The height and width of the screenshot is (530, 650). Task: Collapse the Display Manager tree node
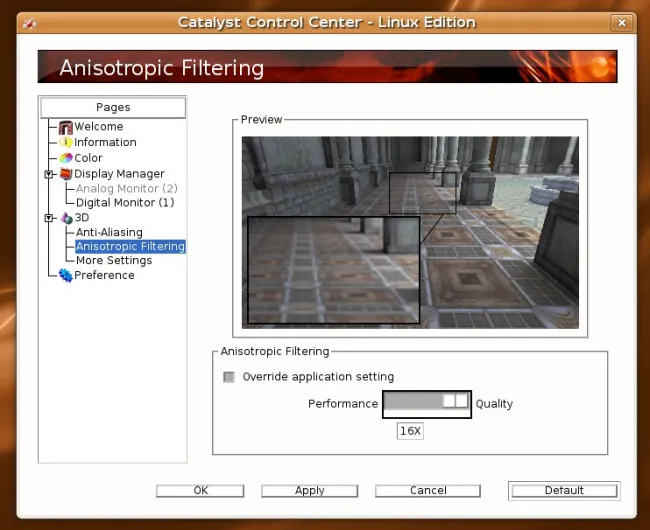(x=49, y=174)
